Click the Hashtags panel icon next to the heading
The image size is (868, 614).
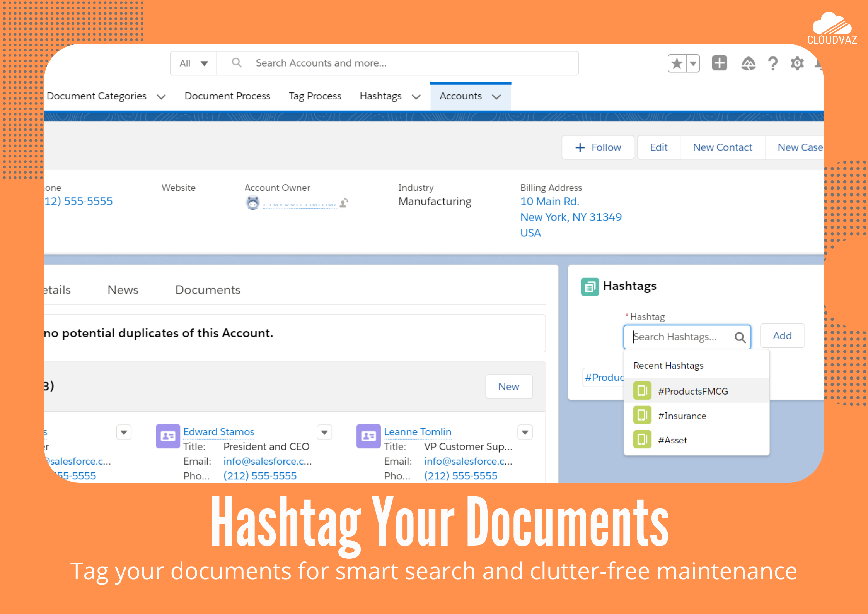coord(589,286)
